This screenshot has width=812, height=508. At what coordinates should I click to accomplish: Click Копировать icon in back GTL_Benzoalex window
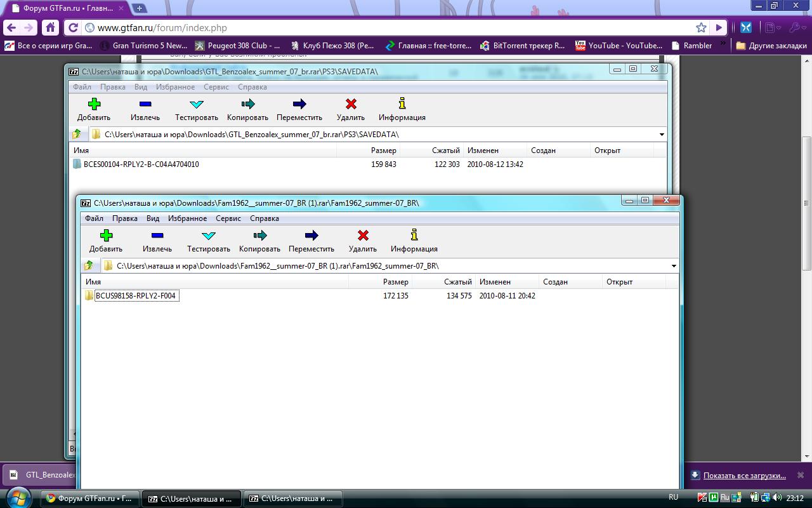tap(247, 104)
